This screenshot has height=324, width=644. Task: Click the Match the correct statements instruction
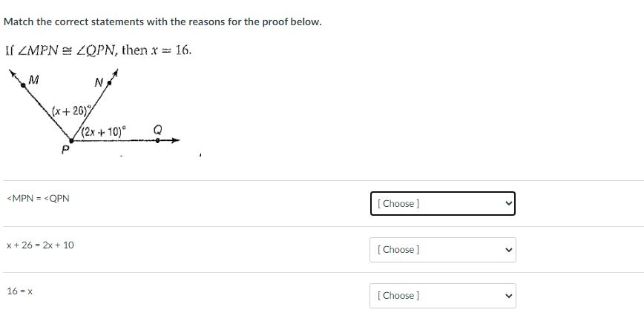coord(162,22)
